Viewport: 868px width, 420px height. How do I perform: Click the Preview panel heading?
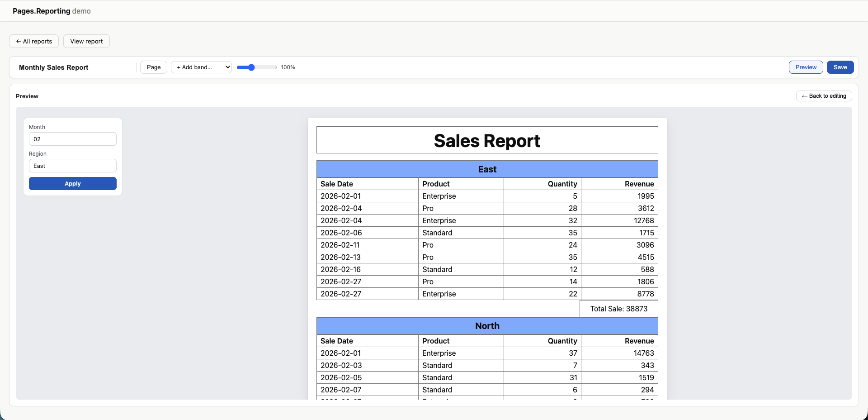tap(27, 96)
